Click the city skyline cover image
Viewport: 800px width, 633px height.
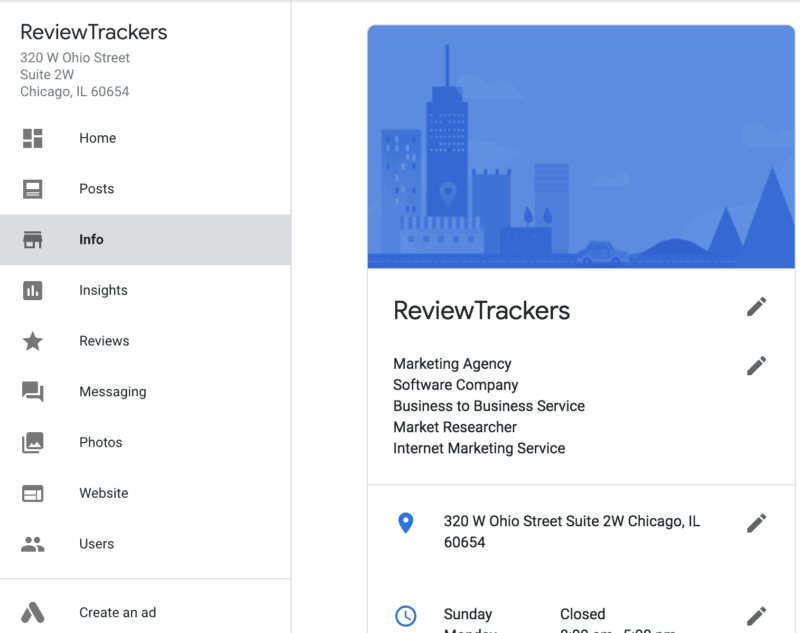point(583,147)
